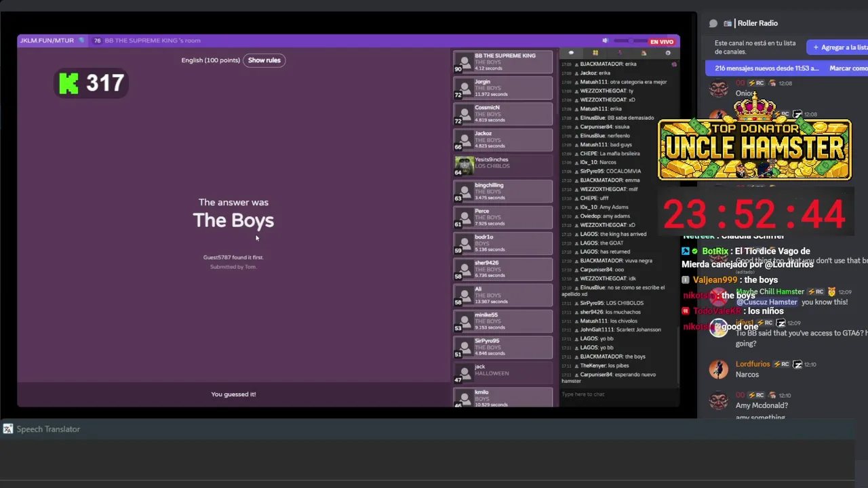Click minike55 player name
The image size is (868, 488).
coord(486,315)
